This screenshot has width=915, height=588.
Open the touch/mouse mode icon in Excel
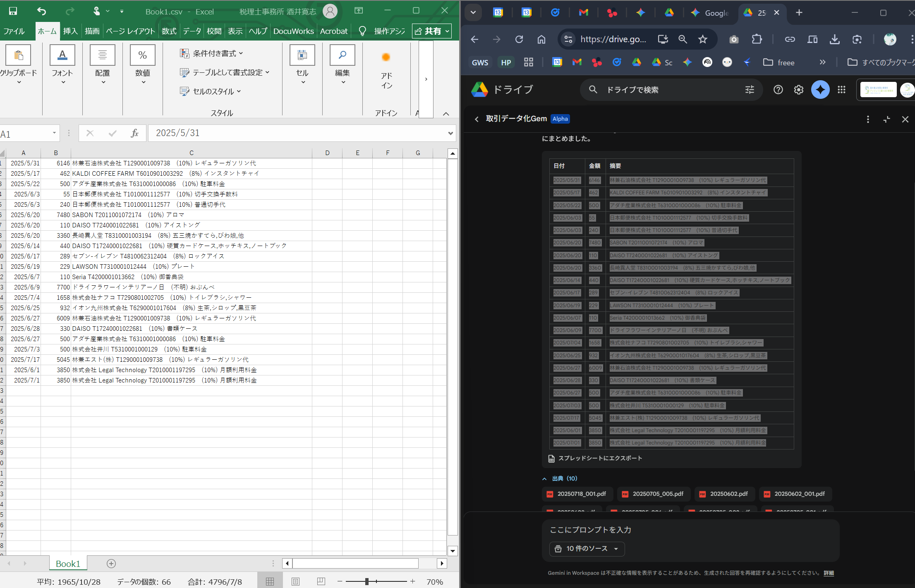click(x=96, y=11)
